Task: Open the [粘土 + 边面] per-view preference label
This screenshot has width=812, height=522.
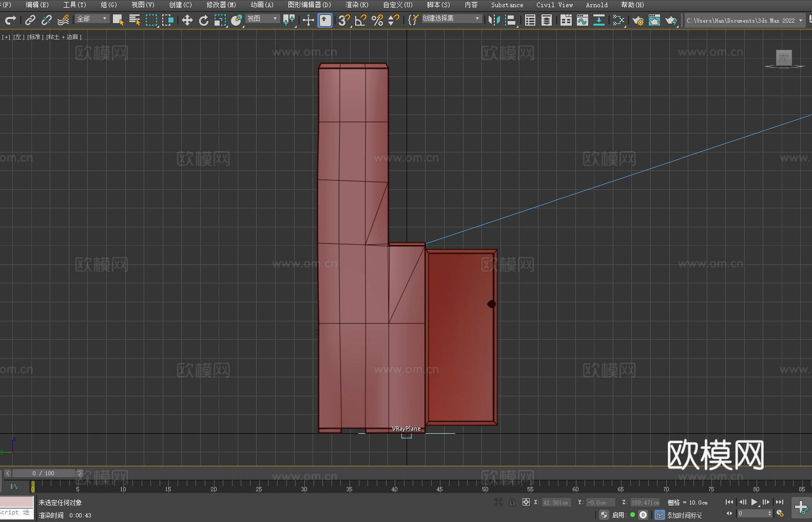Action: [64, 37]
